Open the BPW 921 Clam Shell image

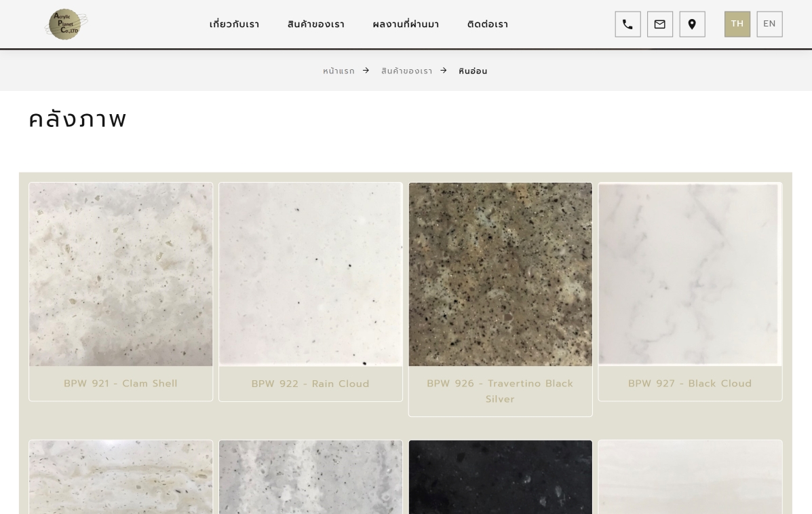coord(121,274)
